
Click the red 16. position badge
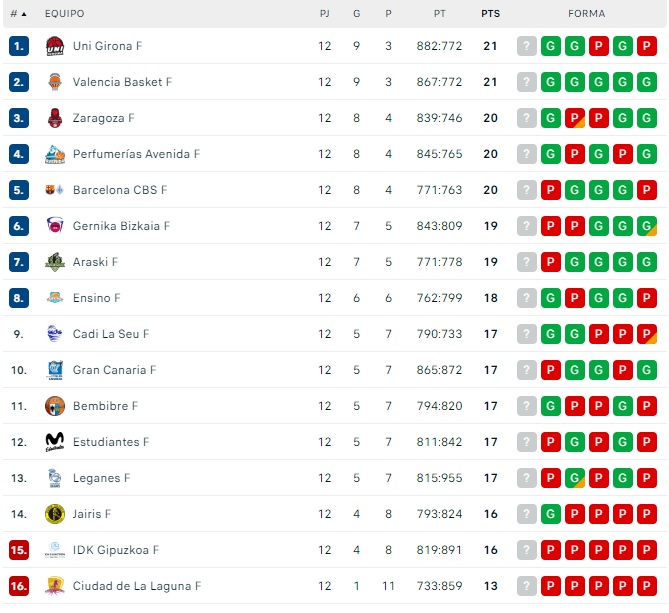(19, 586)
